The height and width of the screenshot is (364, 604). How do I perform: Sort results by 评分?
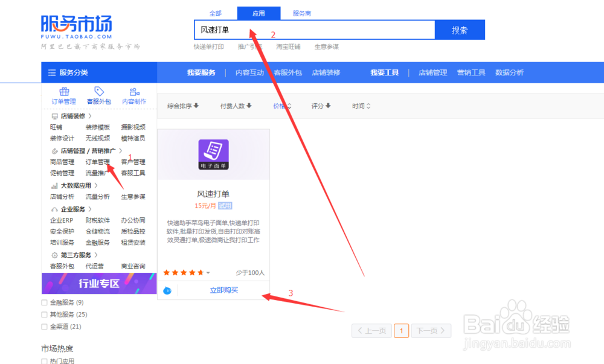click(x=321, y=106)
